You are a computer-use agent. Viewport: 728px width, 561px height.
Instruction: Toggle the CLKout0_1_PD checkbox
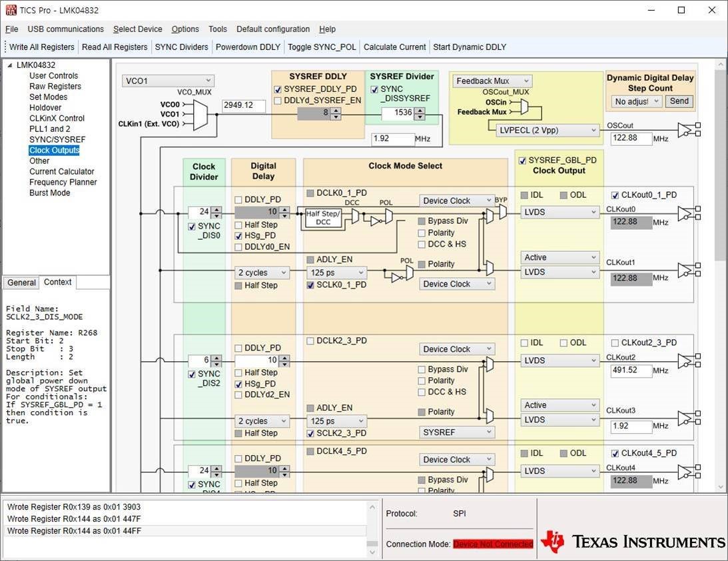[615, 195]
